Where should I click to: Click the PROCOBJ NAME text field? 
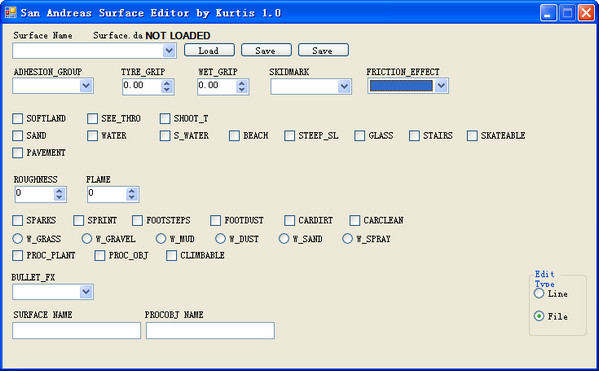coord(210,330)
